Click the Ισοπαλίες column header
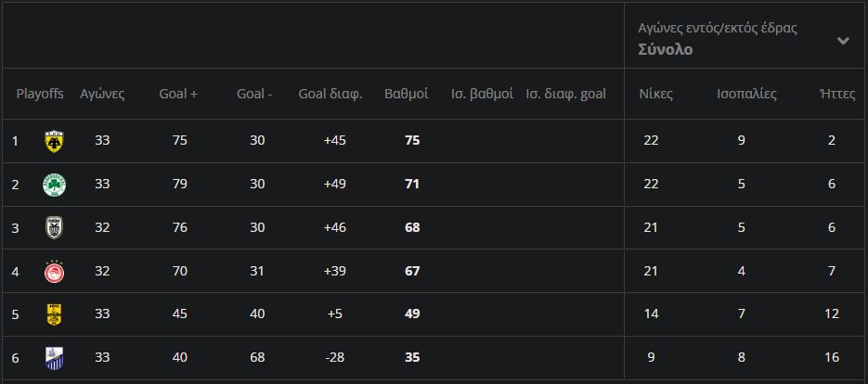The image size is (868, 384). tap(746, 94)
